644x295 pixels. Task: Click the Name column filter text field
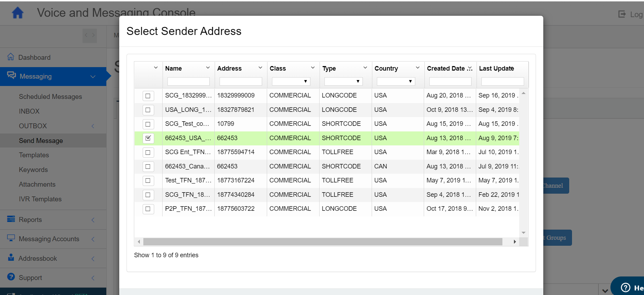coord(188,81)
